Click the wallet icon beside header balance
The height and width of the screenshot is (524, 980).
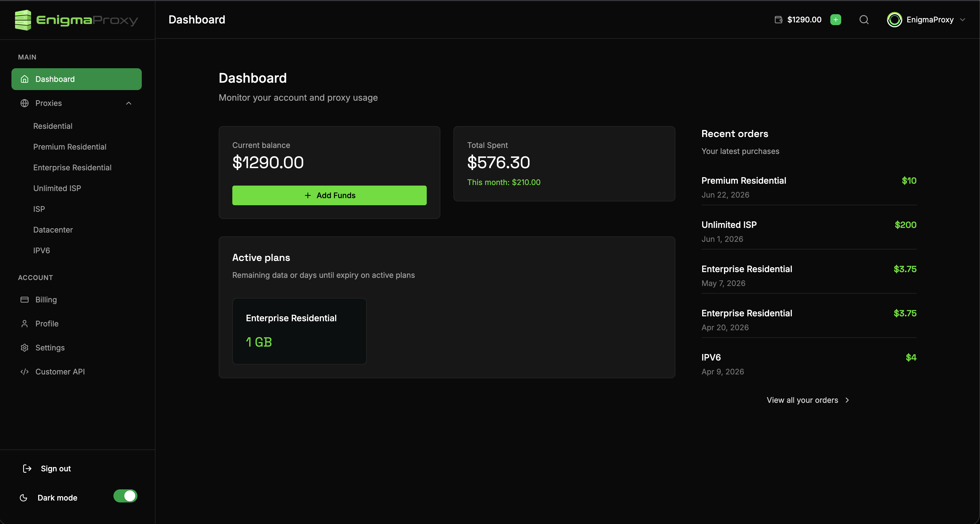pyautogui.click(x=778, y=20)
